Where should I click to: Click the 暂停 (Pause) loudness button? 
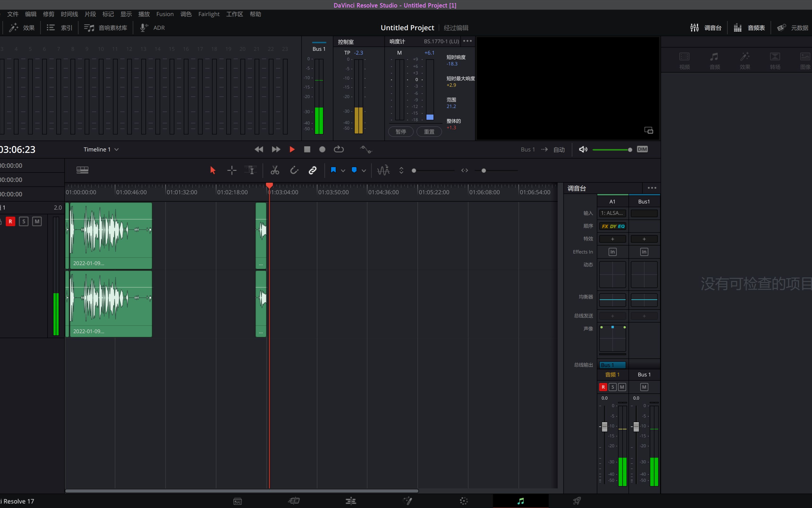[401, 132]
